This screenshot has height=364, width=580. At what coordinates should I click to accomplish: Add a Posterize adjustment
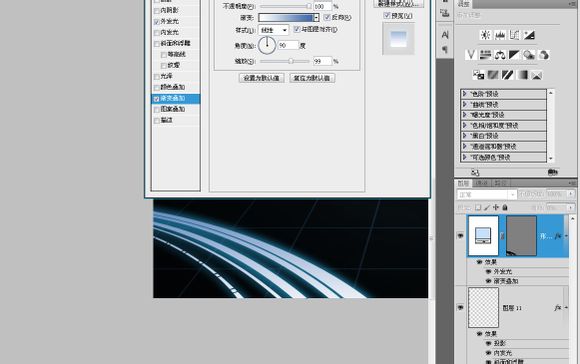(493, 75)
